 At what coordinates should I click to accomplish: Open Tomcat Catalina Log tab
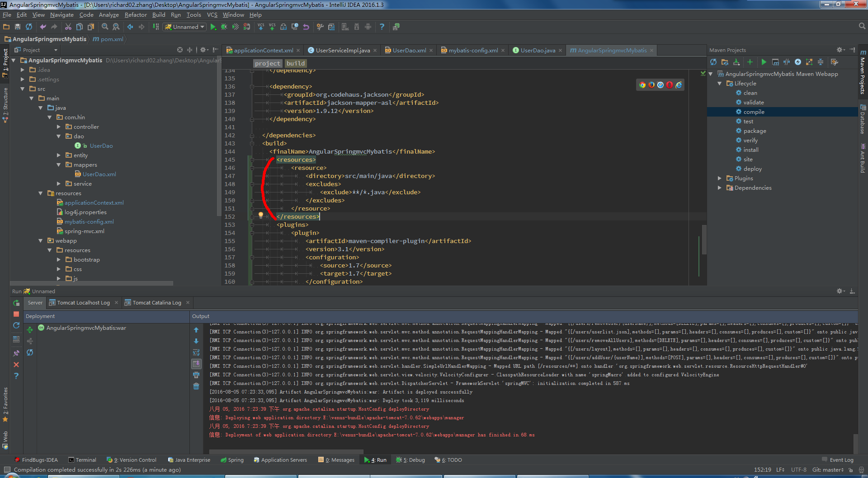point(157,303)
